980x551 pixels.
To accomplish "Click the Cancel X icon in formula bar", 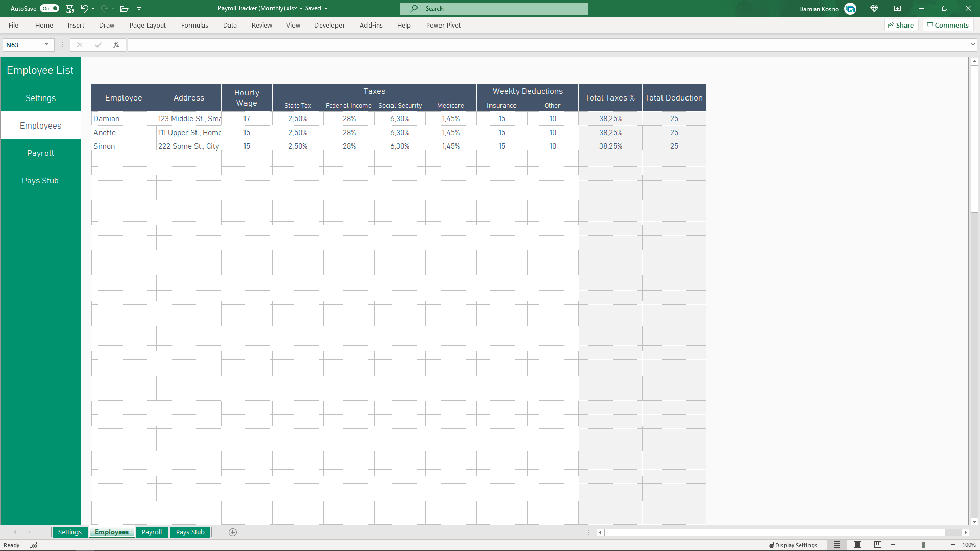I will [x=80, y=45].
